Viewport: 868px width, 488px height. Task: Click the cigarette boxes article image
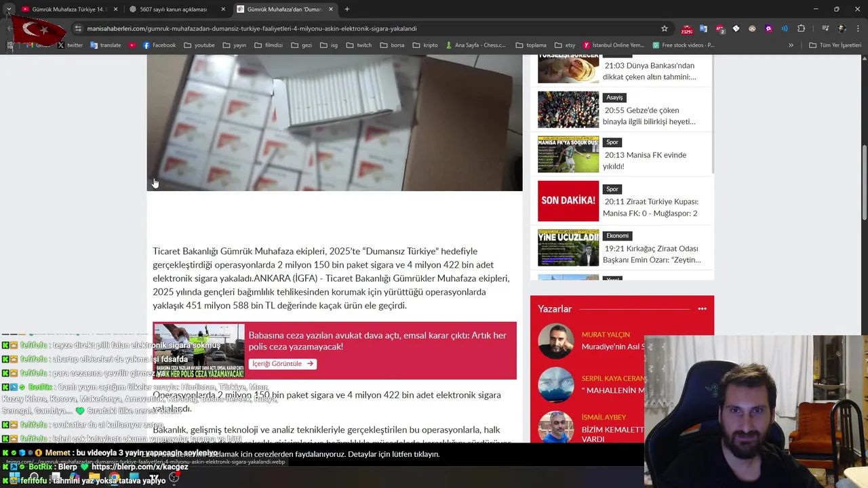pos(335,123)
